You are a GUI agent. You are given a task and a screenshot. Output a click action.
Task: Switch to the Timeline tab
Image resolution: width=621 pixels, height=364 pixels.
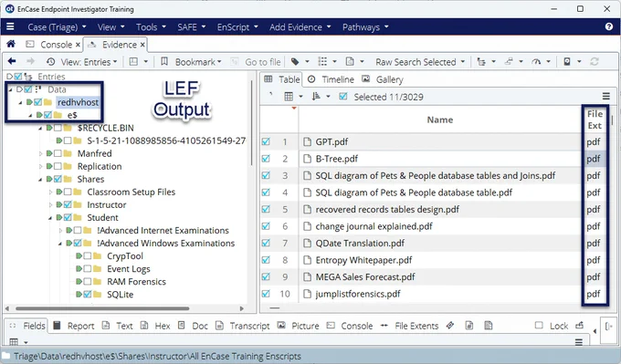pyautogui.click(x=331, y=79)
